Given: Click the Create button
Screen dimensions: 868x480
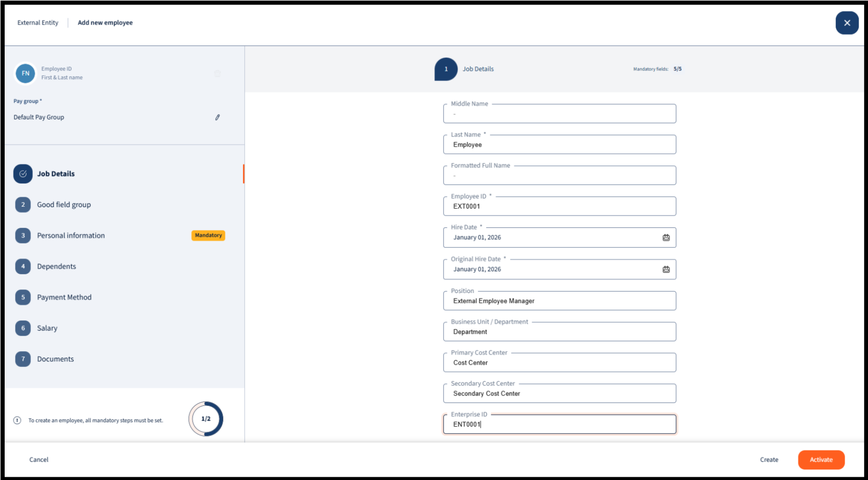Looking at the screenshot, I should pos(769,460).
